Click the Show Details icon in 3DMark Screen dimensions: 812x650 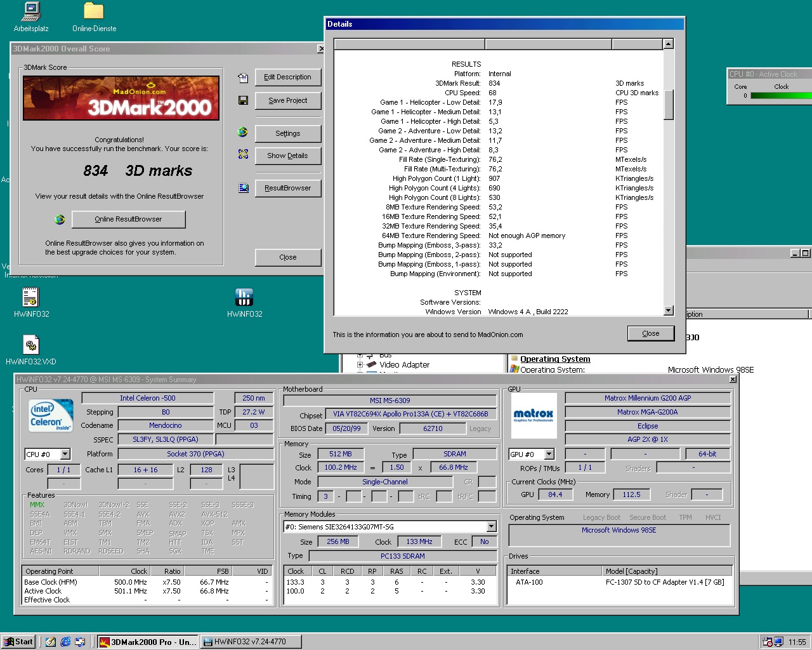coord(243,154)
